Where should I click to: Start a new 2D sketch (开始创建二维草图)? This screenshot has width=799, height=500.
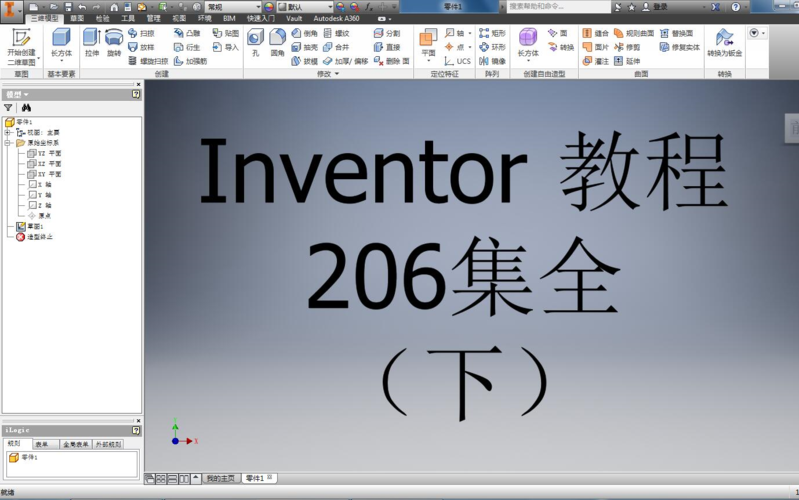click(21, 47)
